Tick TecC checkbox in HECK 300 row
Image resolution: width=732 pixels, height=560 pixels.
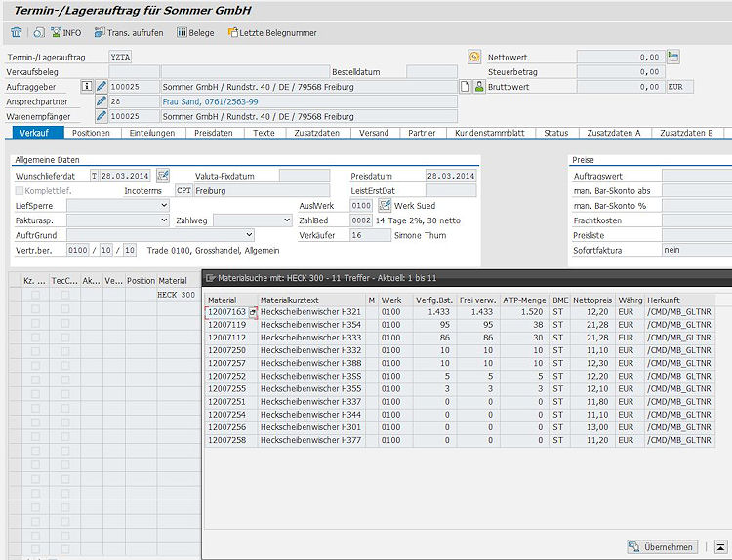[x=64, y=295]
